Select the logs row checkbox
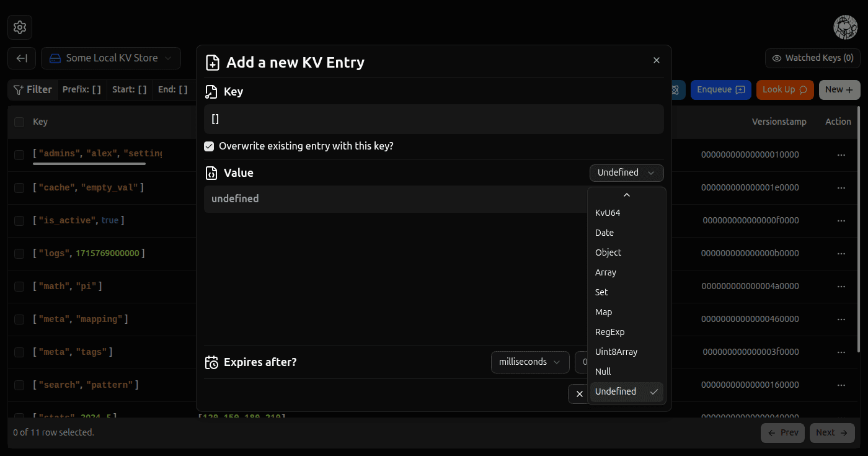Viewport: 868px width, 456px height. coord(19,253)
